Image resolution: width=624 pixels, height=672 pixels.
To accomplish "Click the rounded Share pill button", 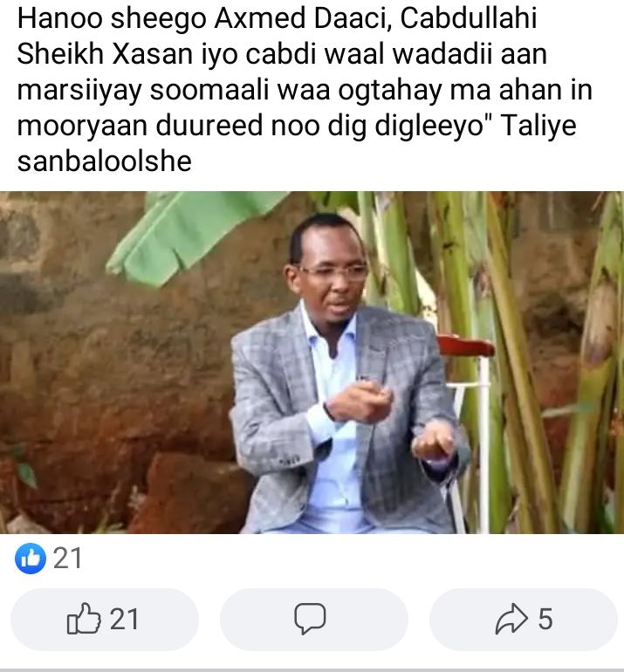I will pos(524,620).
